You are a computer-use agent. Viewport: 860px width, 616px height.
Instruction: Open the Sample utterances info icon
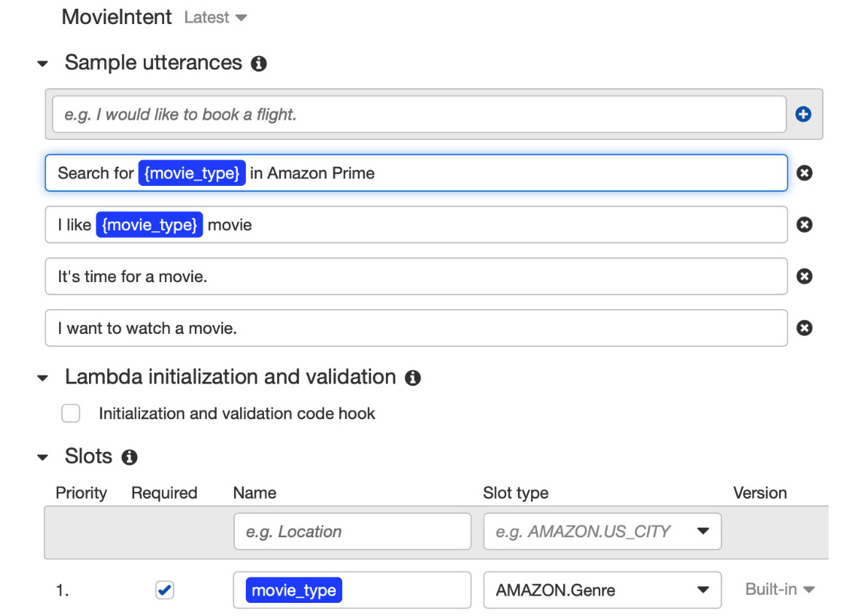pyautogui.click(x=259, y=63)
